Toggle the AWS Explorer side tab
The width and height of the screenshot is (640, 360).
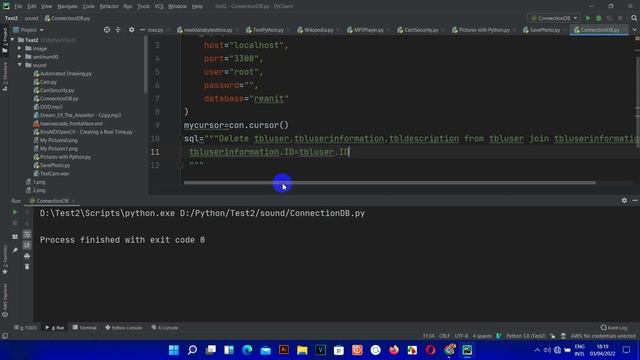coord(5,300)
